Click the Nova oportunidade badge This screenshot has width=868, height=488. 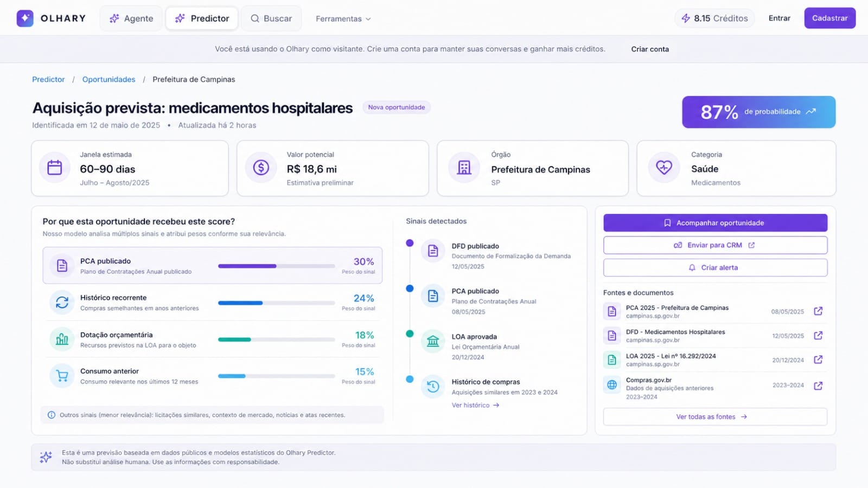tap(397, 107)
